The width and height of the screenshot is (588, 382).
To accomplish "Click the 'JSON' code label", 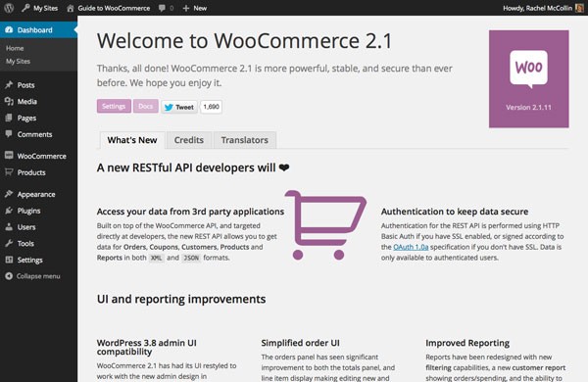I will coord(191,258).
